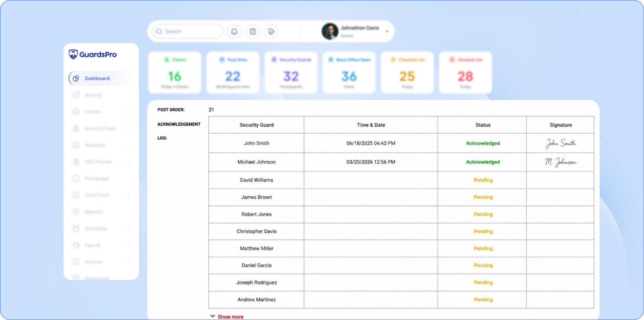Click the Show more link
The width and height of the screenshot is (644, 320).
click(230, 317)
